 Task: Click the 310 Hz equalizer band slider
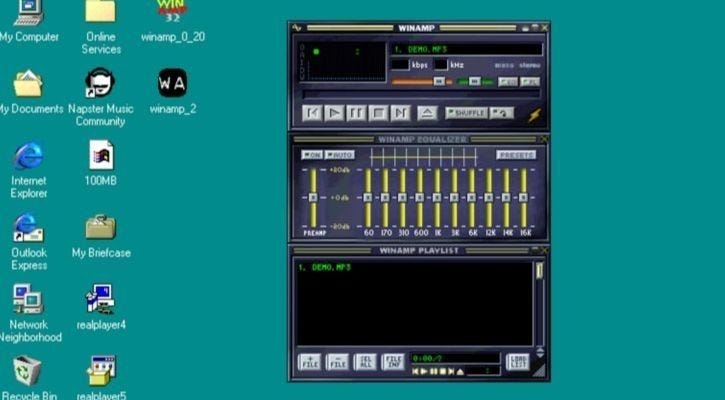403,197
